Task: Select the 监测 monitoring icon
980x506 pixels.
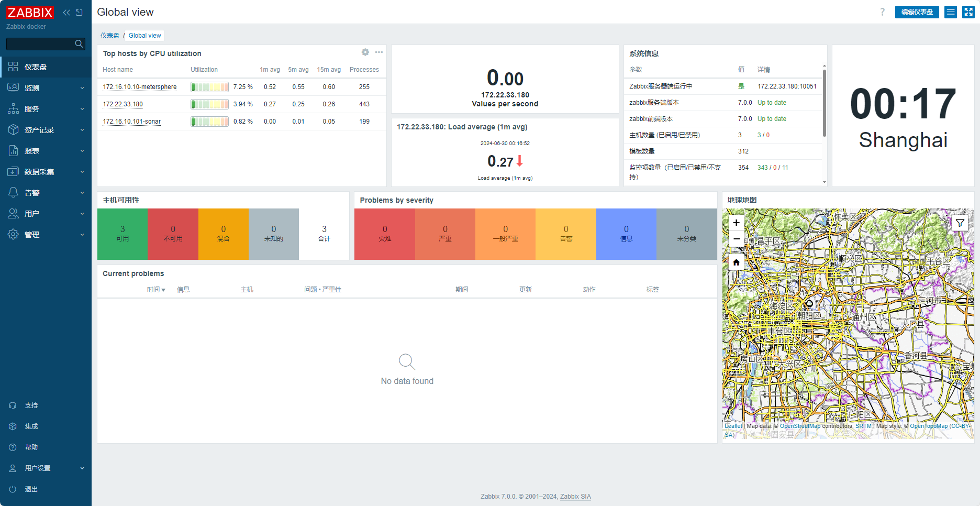Action: [13, 87]
